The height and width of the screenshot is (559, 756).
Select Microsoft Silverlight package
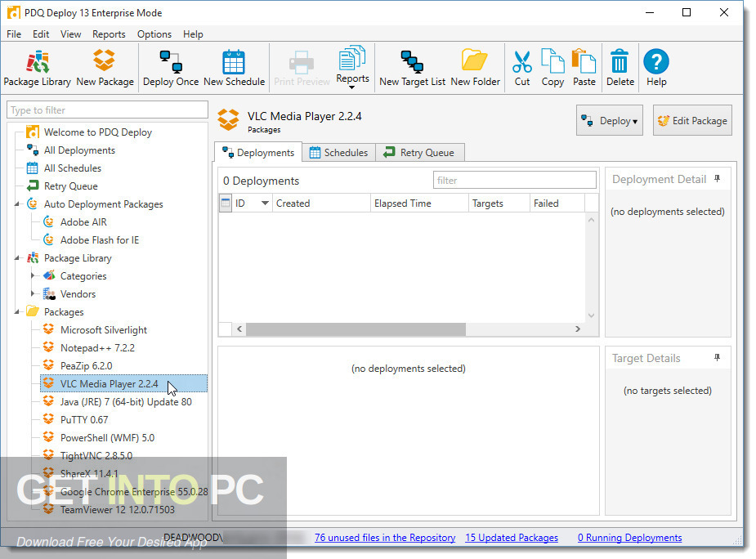coord(104,330)
